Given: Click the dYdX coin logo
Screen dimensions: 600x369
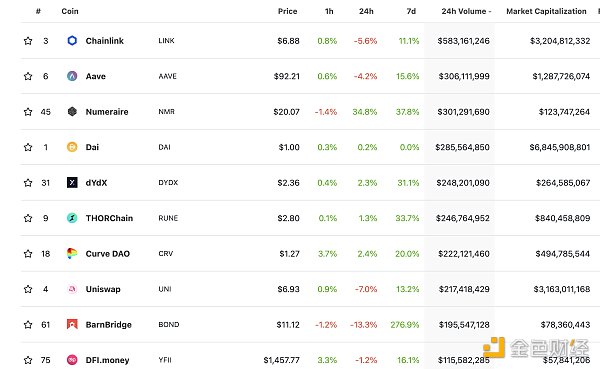Looking at the screenshot, I should point(72,183).
